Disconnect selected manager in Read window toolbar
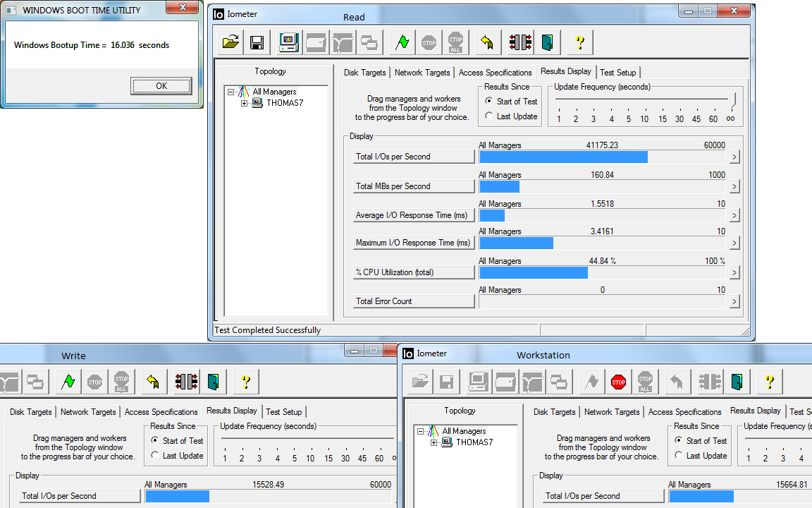The width and height of the screenshot is (812, 508). tap(520, 42)
